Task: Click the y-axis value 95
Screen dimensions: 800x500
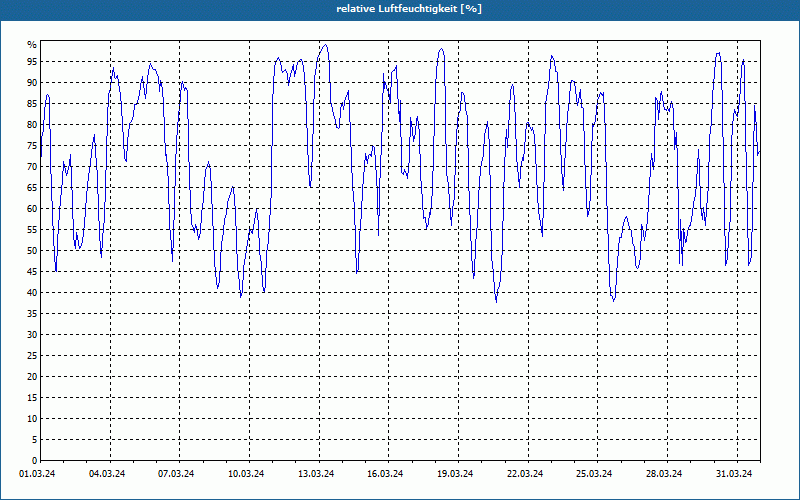Action: click(32, 62)
